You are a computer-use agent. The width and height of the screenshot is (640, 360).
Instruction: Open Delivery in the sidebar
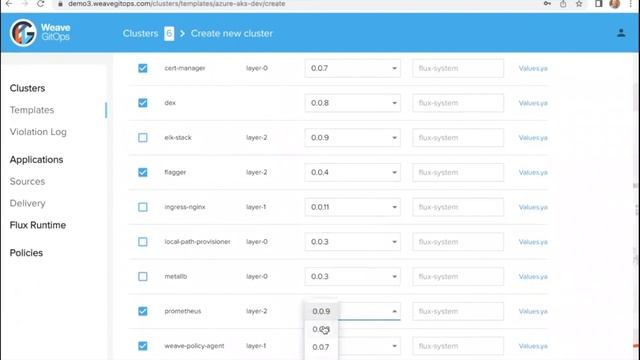click(x=27, y=203)
